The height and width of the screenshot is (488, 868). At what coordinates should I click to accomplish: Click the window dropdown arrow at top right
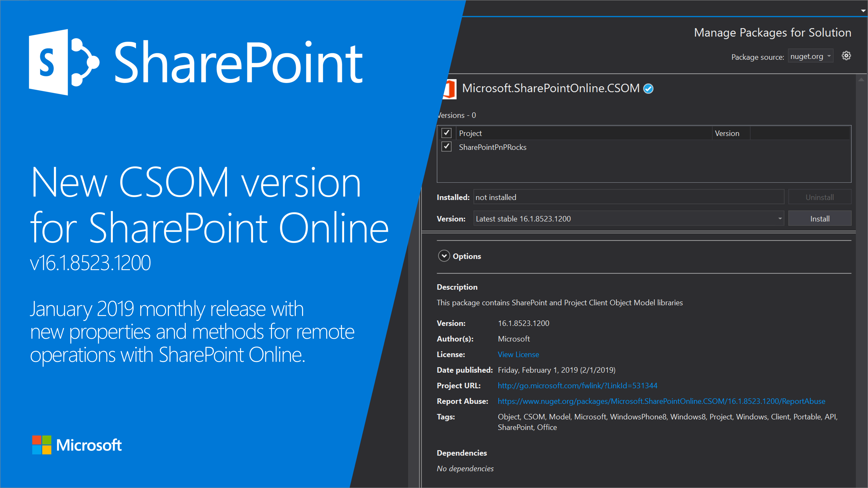(x=863, y=11)
